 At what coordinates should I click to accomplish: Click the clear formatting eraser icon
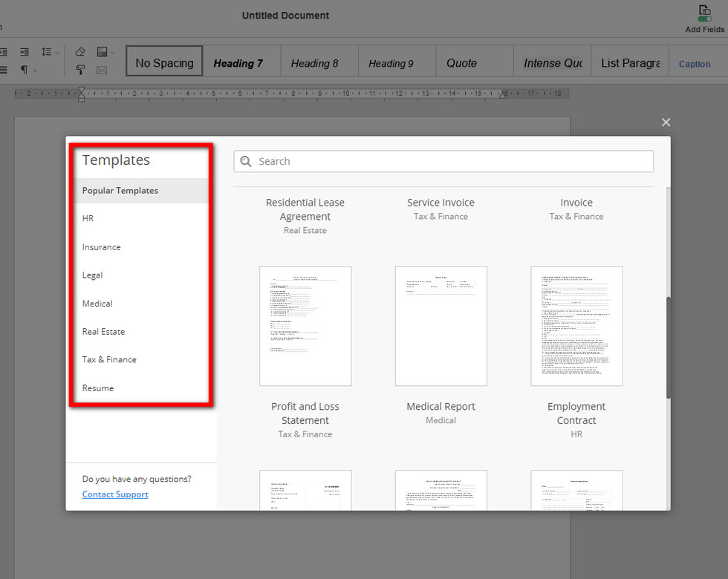click(80, 52)
